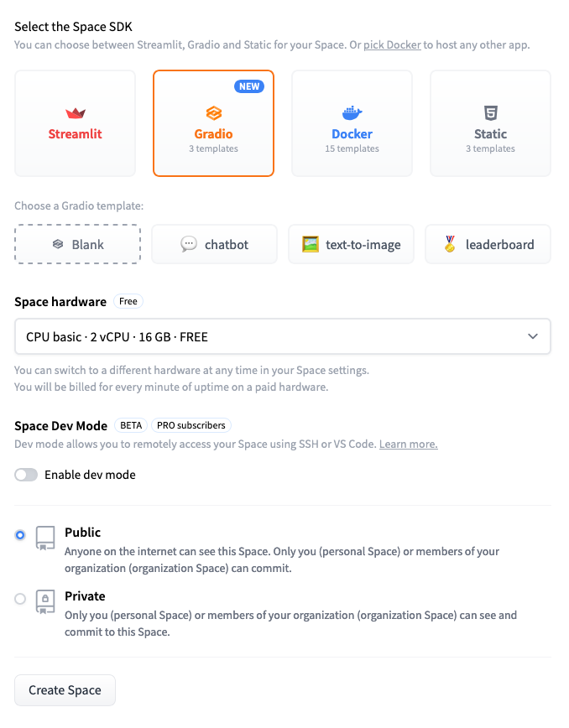569x728 pixels.
Task: Click the Create Space button
Action: click(65, 690)
